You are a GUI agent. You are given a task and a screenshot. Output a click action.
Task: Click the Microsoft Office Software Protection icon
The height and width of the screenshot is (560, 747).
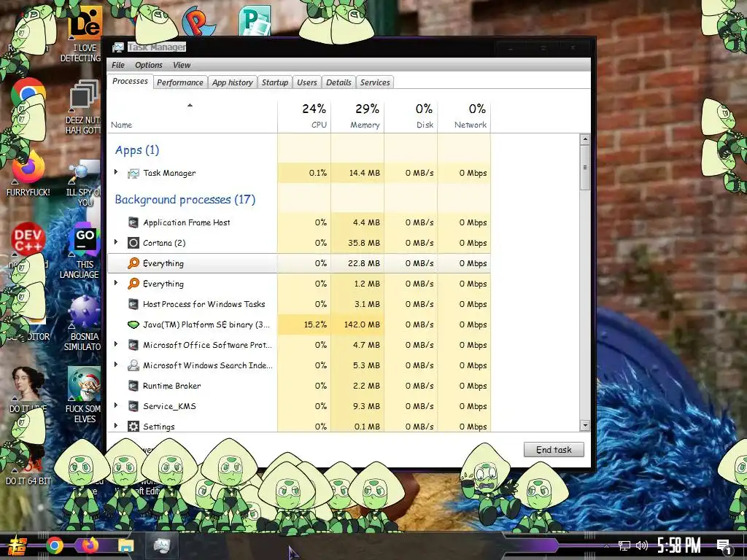pos(133,345)
